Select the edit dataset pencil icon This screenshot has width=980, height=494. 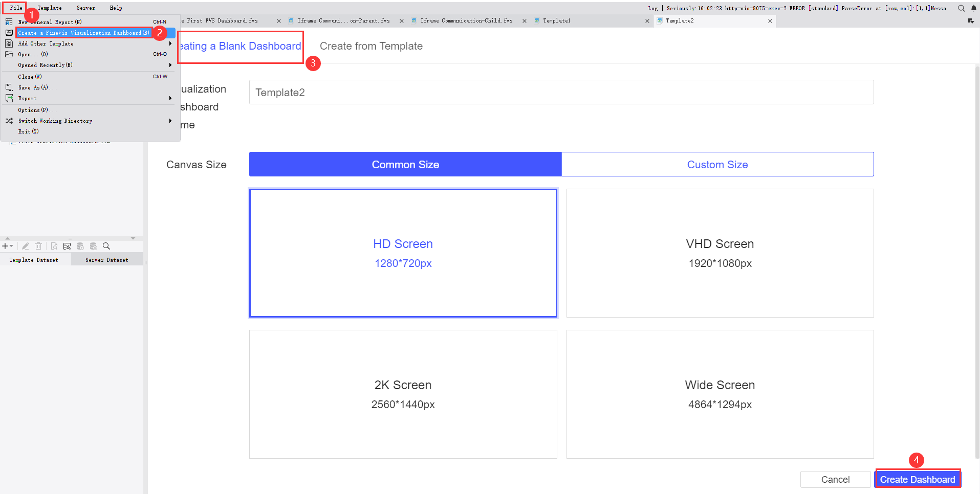tap(26, 246)
